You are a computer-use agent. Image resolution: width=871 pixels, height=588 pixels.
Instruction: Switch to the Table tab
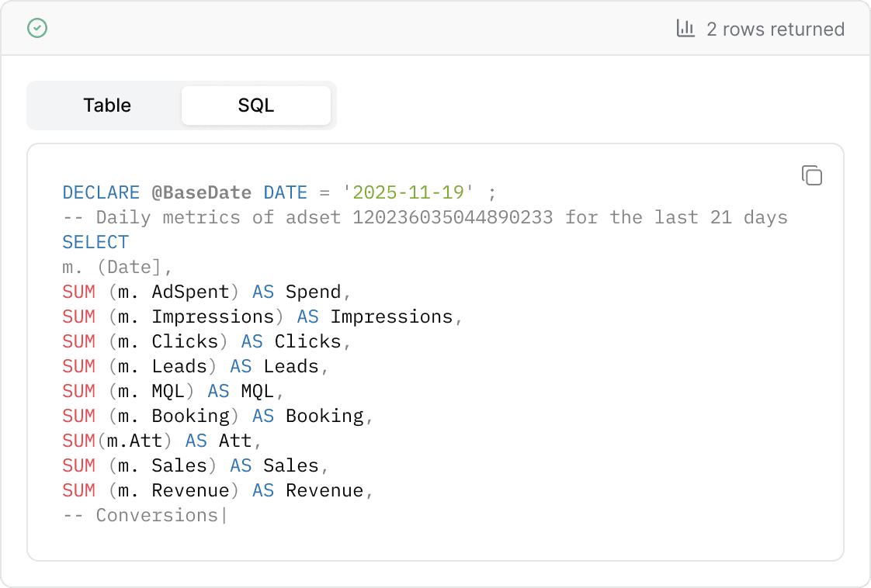pyautogui.click(x=107, y=105)
